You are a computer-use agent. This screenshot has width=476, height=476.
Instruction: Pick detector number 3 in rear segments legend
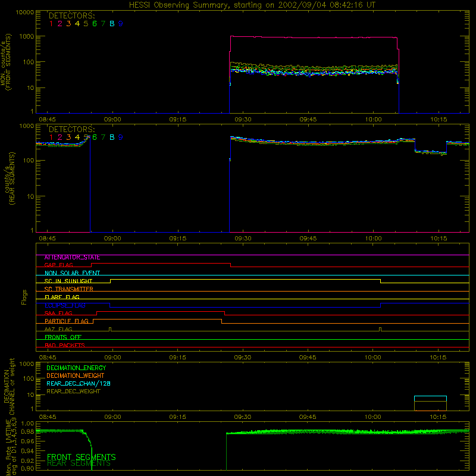coord(68,137)
